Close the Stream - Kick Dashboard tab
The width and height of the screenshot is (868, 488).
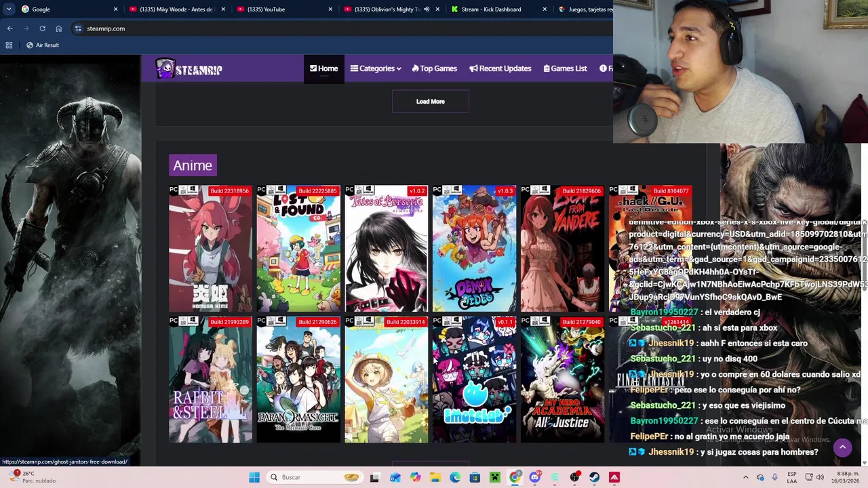(545, 9)
